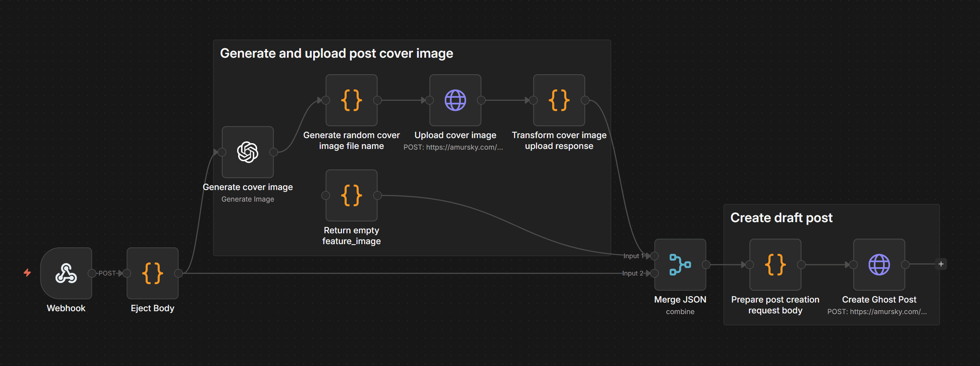
Task: Click the Eject Body output connector
Action: coord(178,273)
